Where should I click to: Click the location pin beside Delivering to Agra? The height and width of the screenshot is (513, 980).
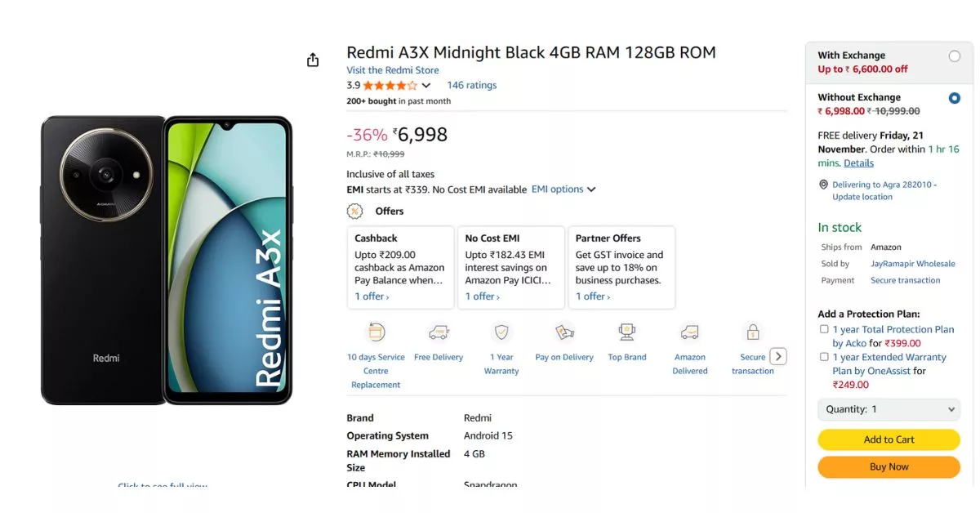click(824, 184)
